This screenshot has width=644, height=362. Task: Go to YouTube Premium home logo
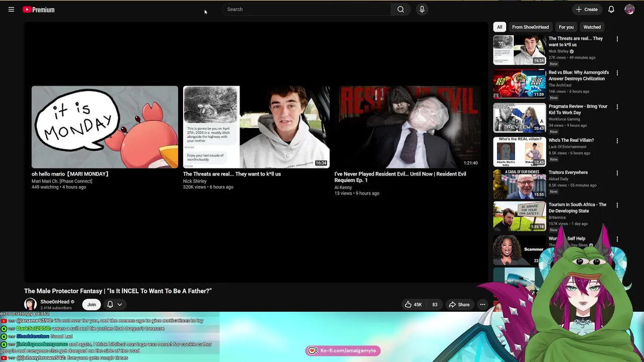[39, 10]
